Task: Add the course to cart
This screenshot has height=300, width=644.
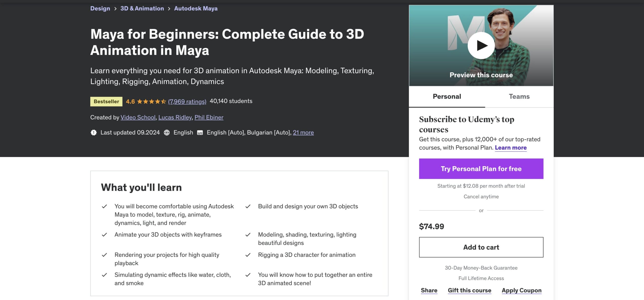Action: click(x=481, y=247)
